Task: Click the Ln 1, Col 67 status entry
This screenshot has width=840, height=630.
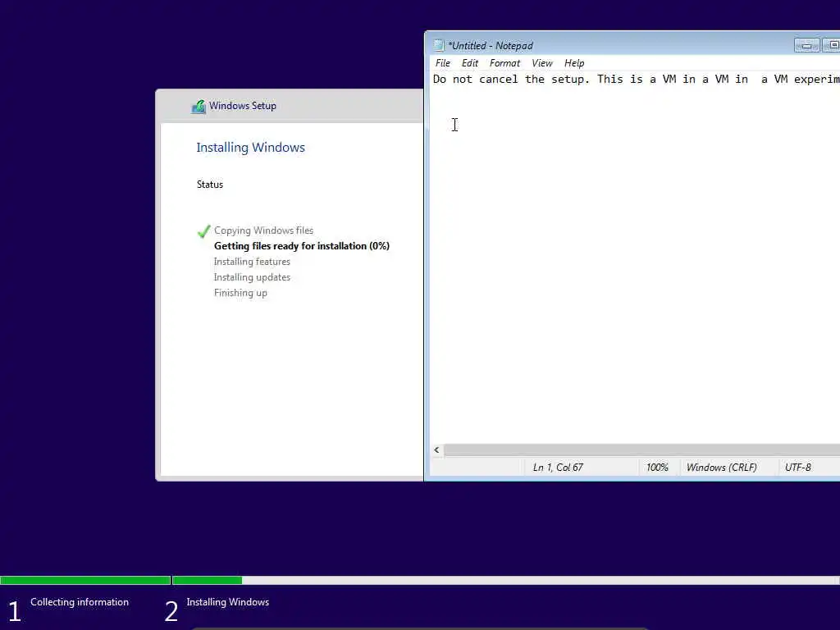Action: click(x=558, y=467)
